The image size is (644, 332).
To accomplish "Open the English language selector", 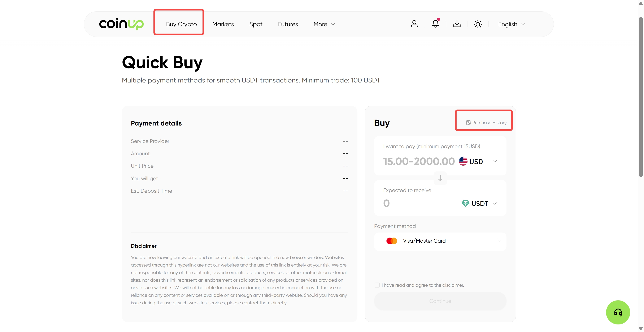I will [x=512, y=24].
